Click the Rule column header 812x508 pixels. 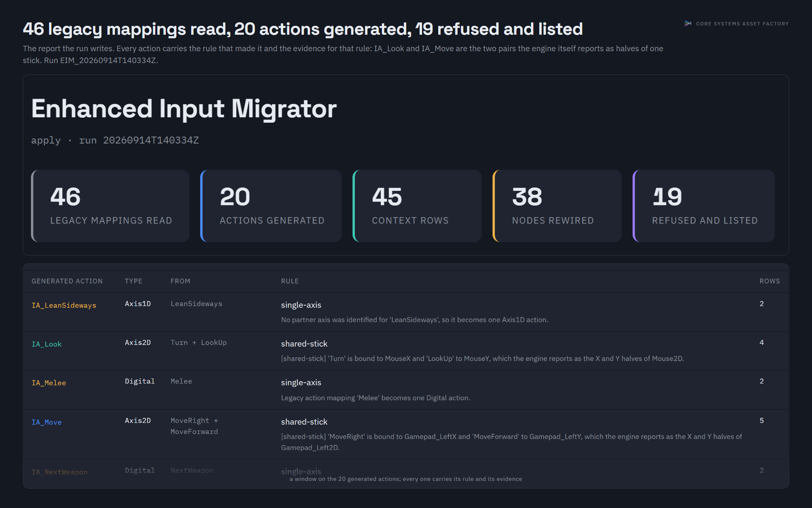[290, 281]
